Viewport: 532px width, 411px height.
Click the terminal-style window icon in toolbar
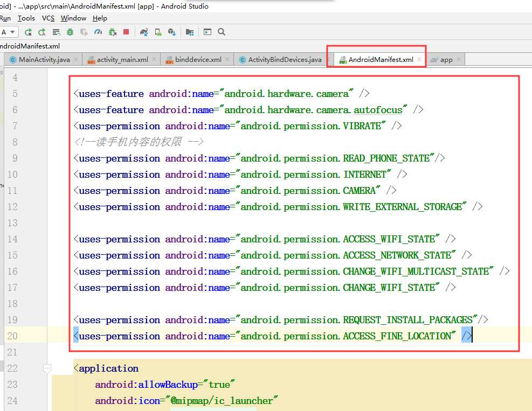[x=208, y=32]
